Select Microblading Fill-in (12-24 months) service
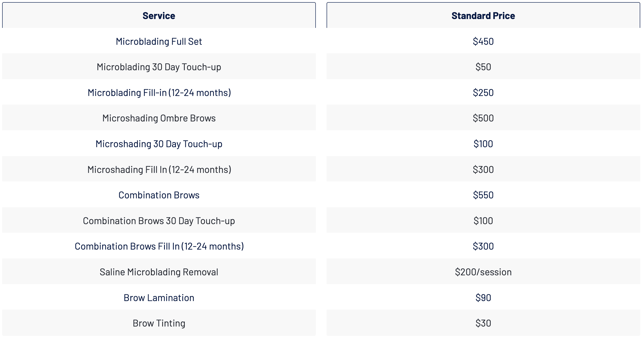 coord(159,93)
